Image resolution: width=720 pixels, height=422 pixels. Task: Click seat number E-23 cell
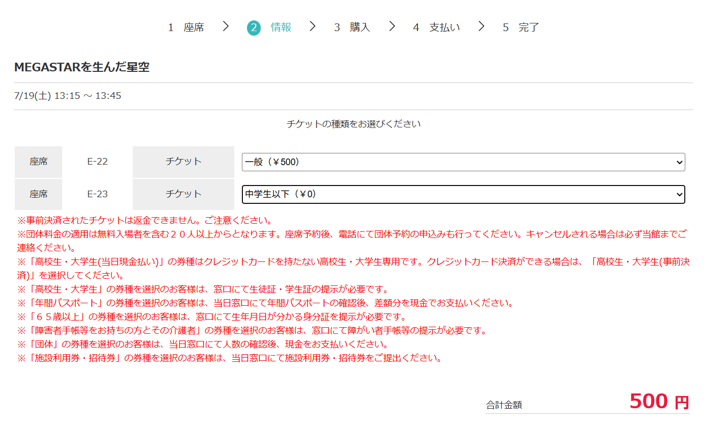pos(97,194)
